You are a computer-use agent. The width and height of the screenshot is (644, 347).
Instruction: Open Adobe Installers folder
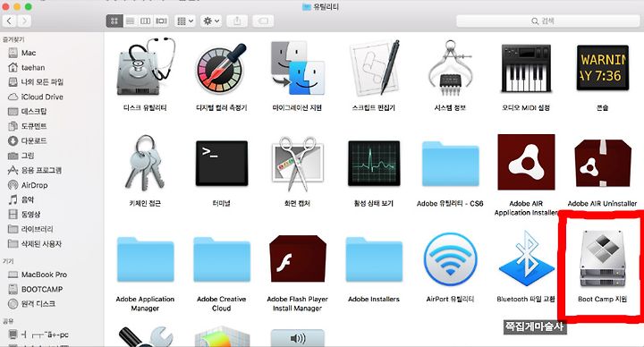(x=374, y=259)
